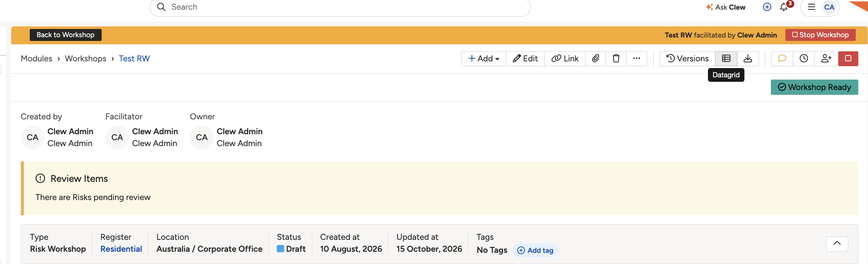Image resolution: width=868 pixels, height=264 pixels.
Task: Open the clock history icon
Action: pyautogui.click(x=804, y=59)
